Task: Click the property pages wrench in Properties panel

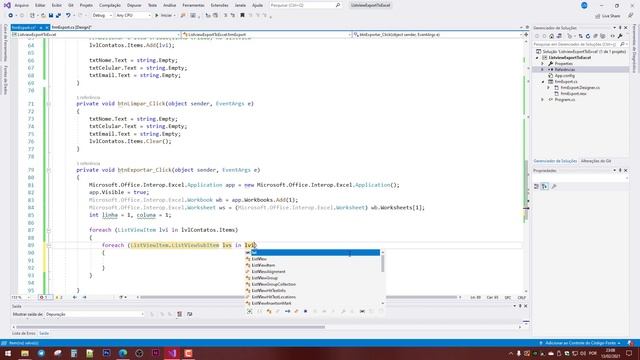Action: coord(554,186)
